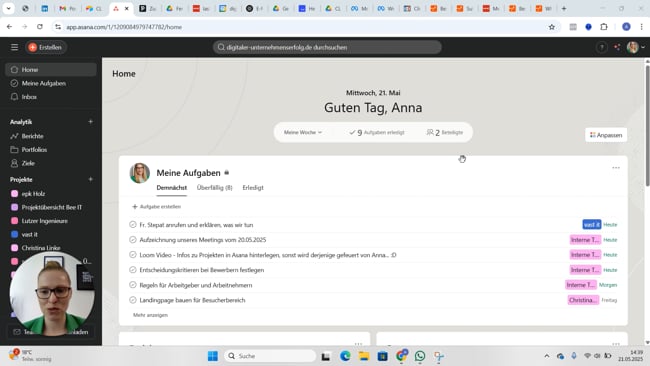Mark Regeln für Arbeitgeber task complete
Viewport: 650px width, 366px height.
133,285
